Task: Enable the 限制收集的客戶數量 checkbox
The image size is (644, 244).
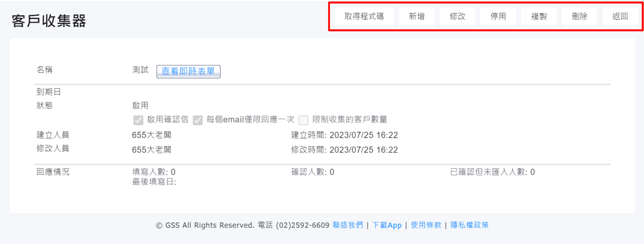Action: click(303, 120)
